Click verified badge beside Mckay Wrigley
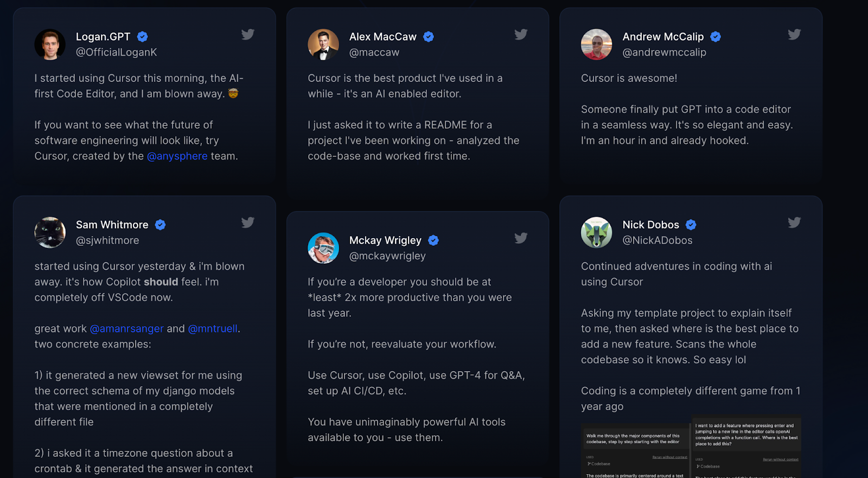This screenshot has height=478, width=868. pyautogui.click(x=433, y=240)
